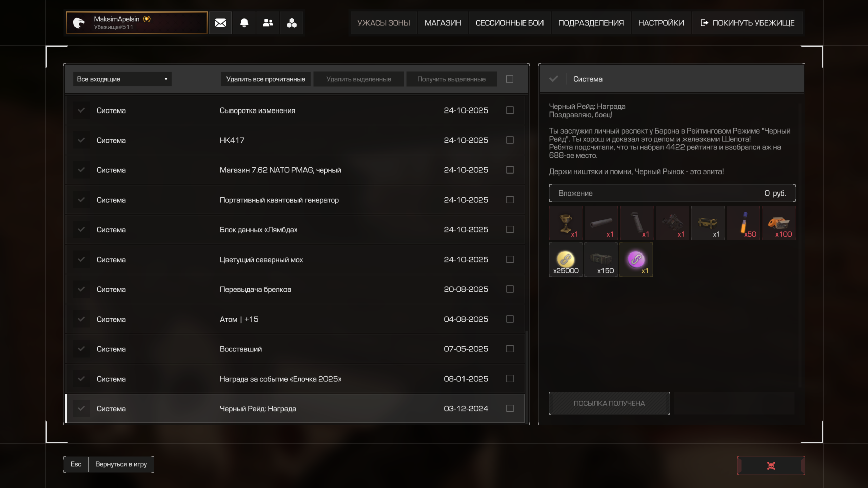The width and height of the screenshot is (868, 488).
Task: Check the Восставший message checkbox
Action: point(510,349)
